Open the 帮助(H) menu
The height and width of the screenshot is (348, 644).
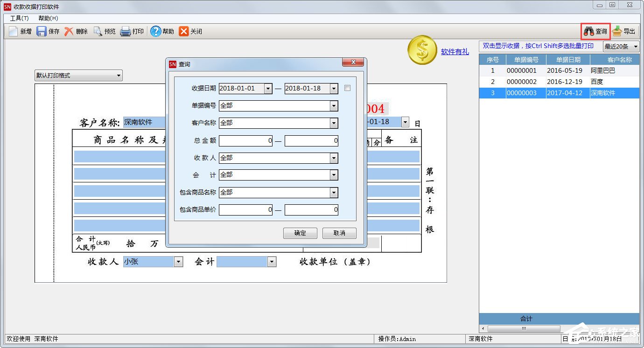tap(48, 18)
